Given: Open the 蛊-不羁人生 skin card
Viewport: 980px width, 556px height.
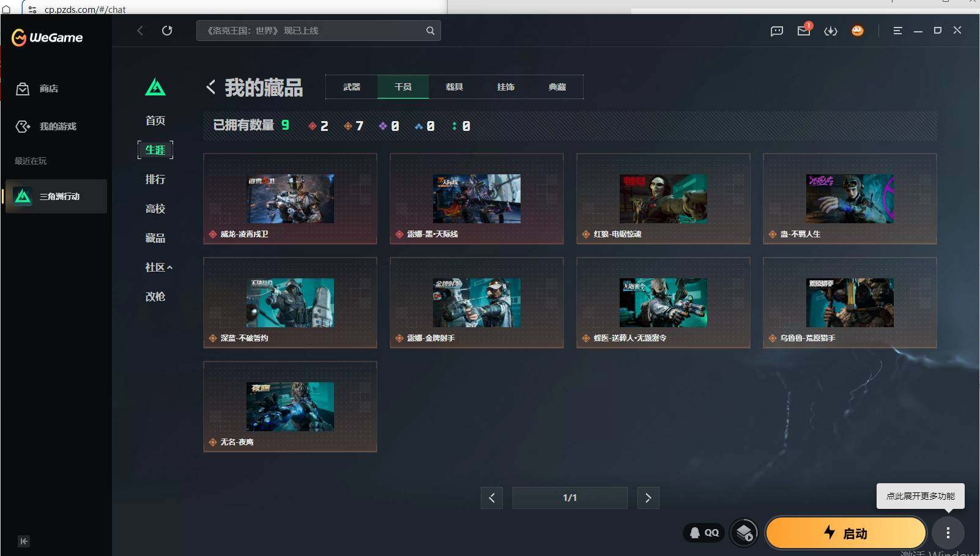Looking at the screenshot, I should (x=850, y=199).
